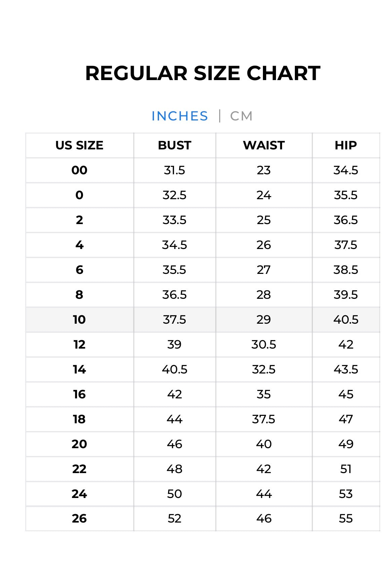Image resolution: width=392 pixels, height=571 pixels.
Task: Click the bust value for size 12
Action: point(174,345)
